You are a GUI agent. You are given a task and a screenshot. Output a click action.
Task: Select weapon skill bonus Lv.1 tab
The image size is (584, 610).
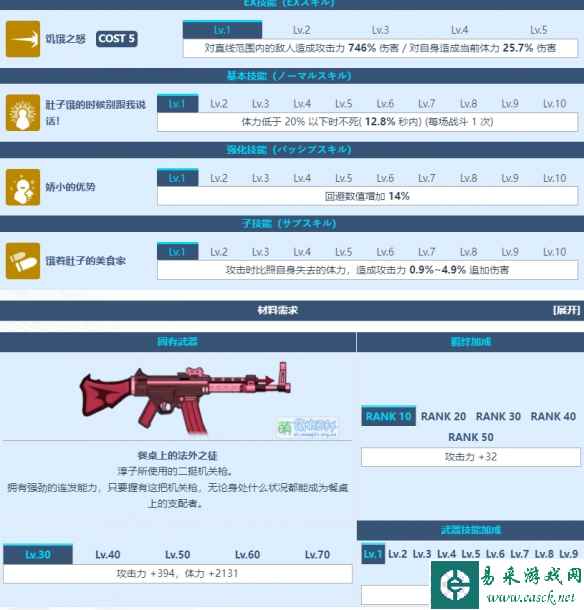(x=373, y=554)
